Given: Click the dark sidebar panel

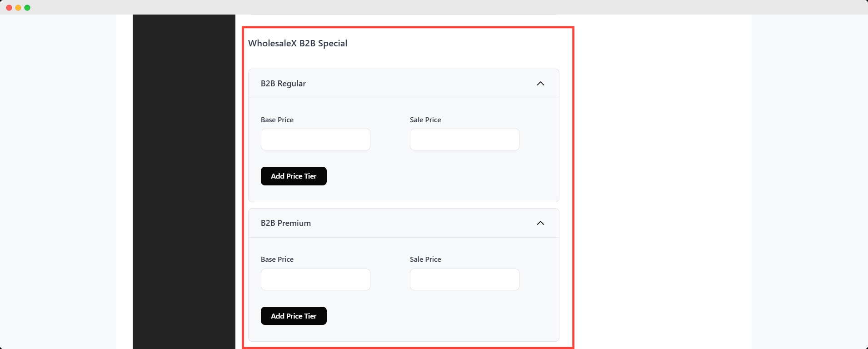Looking at the screenshot, I should [184, 182].
